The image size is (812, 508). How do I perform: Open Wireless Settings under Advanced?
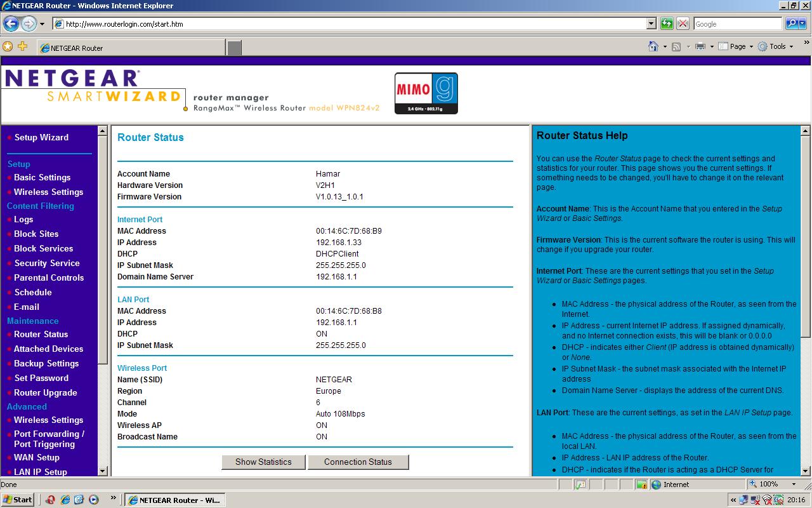[48, 420]
